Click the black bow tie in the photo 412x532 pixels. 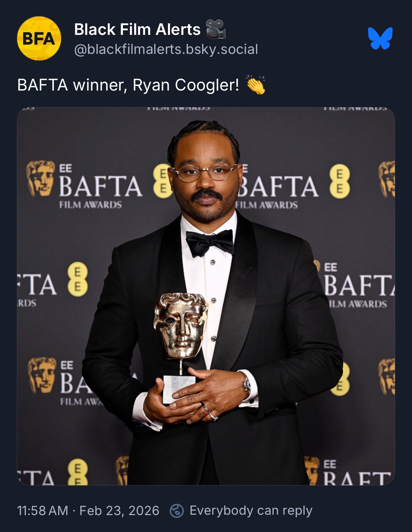(x=210, y=242)
